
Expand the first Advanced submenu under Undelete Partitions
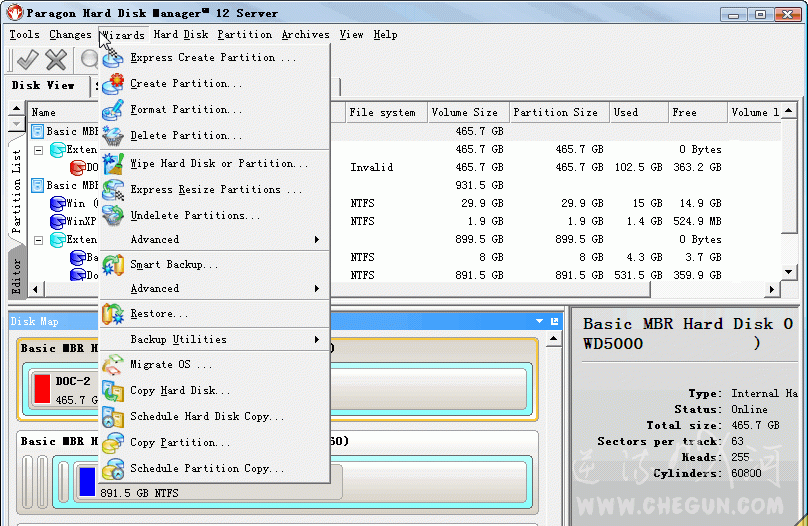(x=214, y=240)
